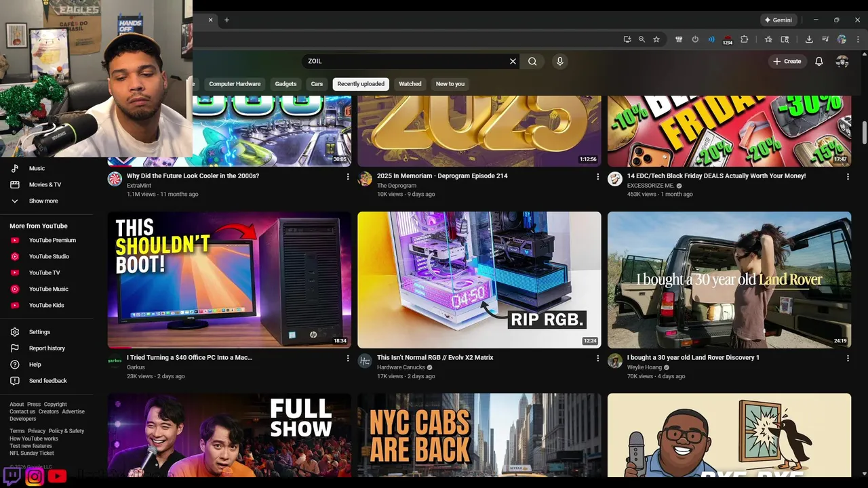The image size is (868, 488).
Task: Open the 'RIP RGB.' video thumbnail
Action: click(x=479, y=280)
